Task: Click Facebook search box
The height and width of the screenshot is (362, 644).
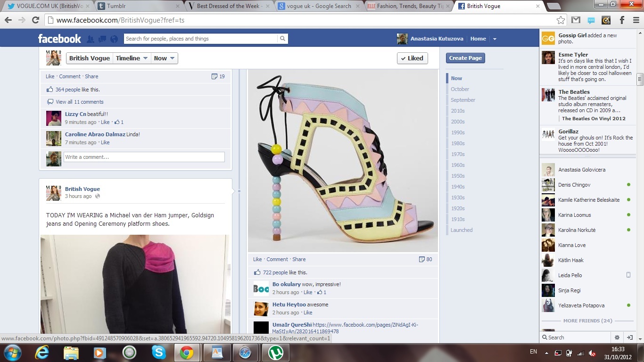Action: tap(201, 39)
